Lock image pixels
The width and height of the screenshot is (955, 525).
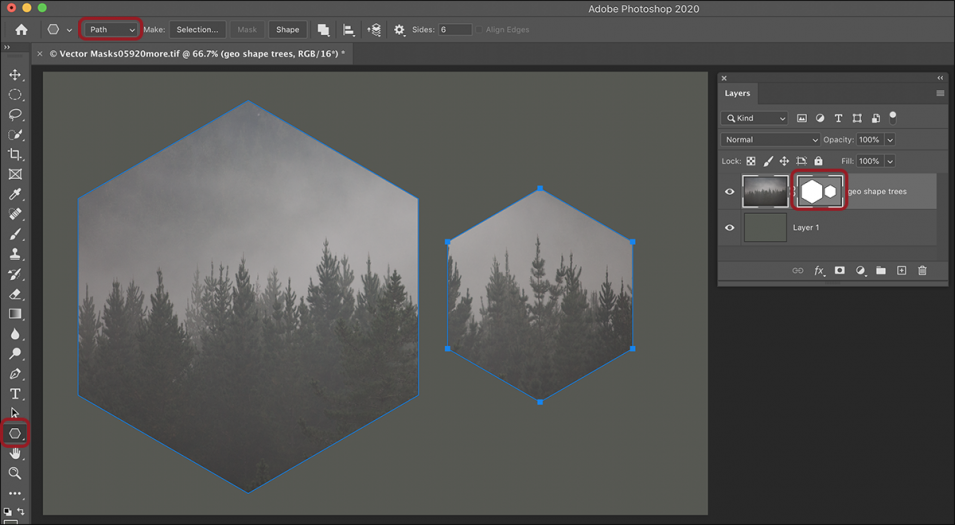click(768, 161)
